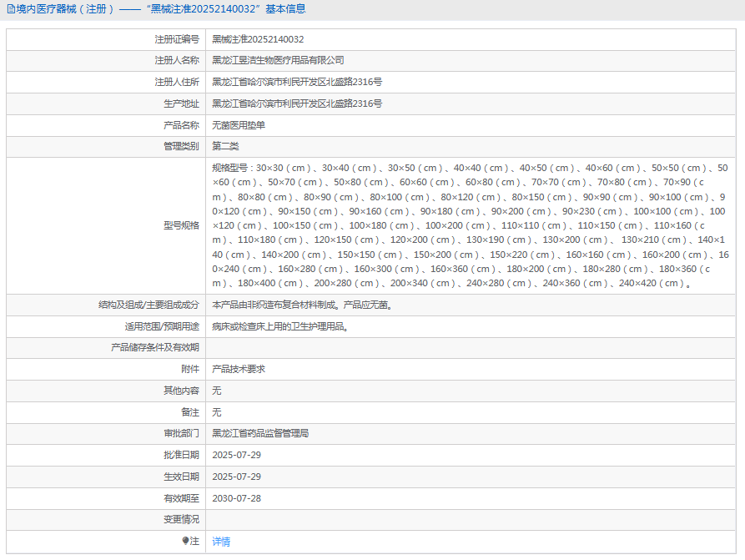Select company name 黑龙江昱洁生物医疗用品有限公司
Screen dimensions: 745x560
[278, 60]
